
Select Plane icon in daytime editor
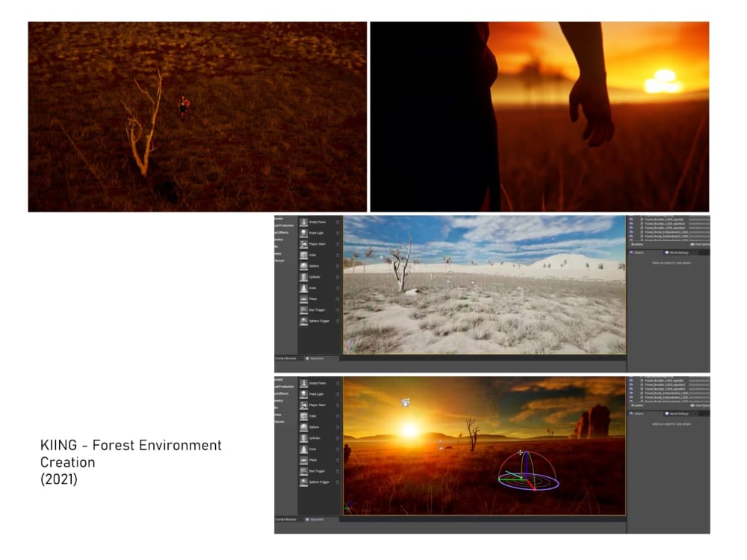[303, 299]
